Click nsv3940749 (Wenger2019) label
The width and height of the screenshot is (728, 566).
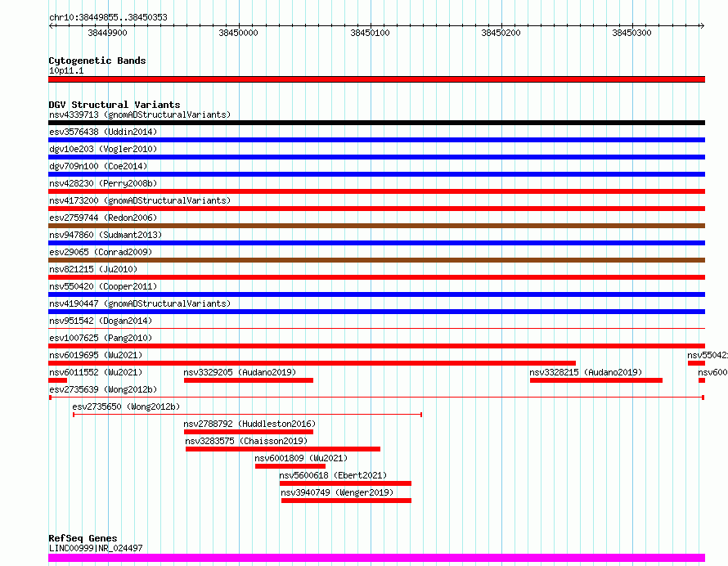pos(337,492)
